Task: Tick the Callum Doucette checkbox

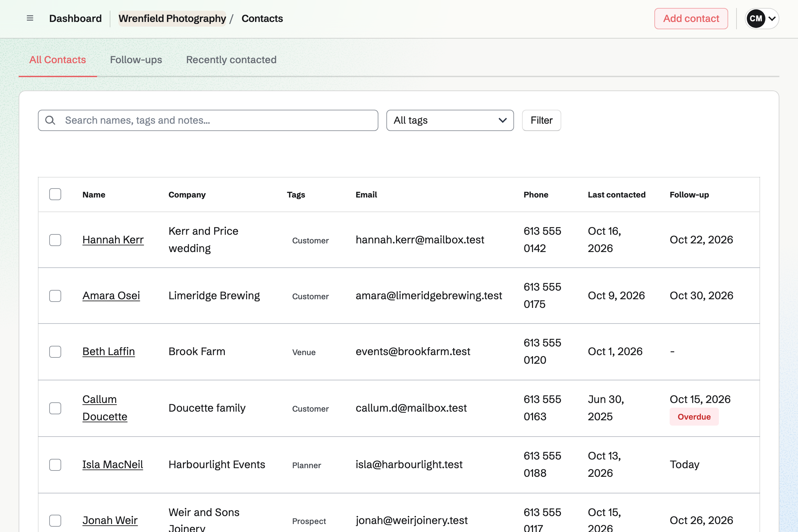Action: coord(55,408)
